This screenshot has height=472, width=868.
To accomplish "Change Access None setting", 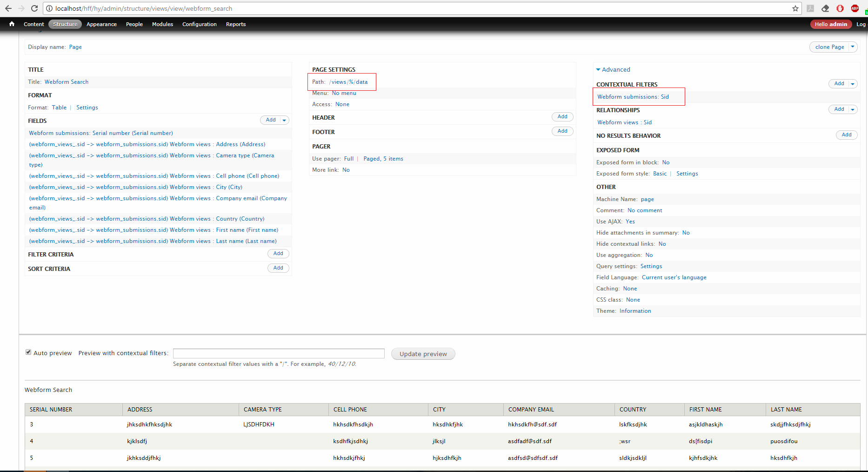I will 342,104.
